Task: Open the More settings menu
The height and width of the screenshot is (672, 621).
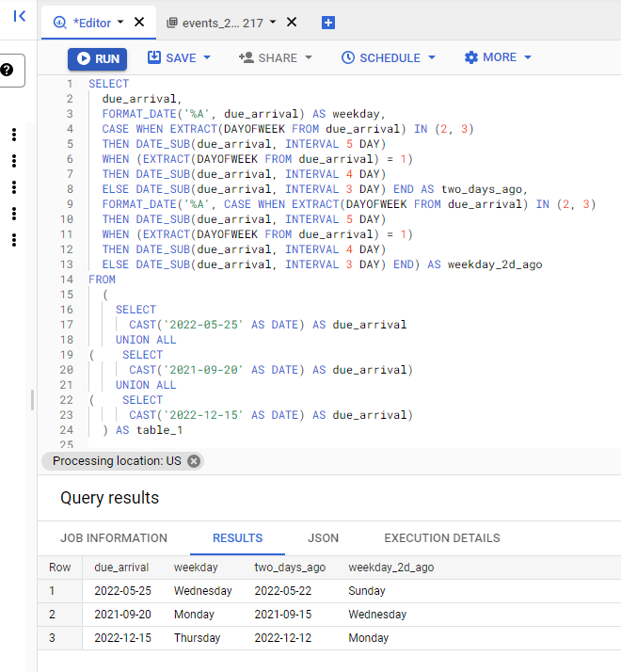Action: click(x=490, y=57)
